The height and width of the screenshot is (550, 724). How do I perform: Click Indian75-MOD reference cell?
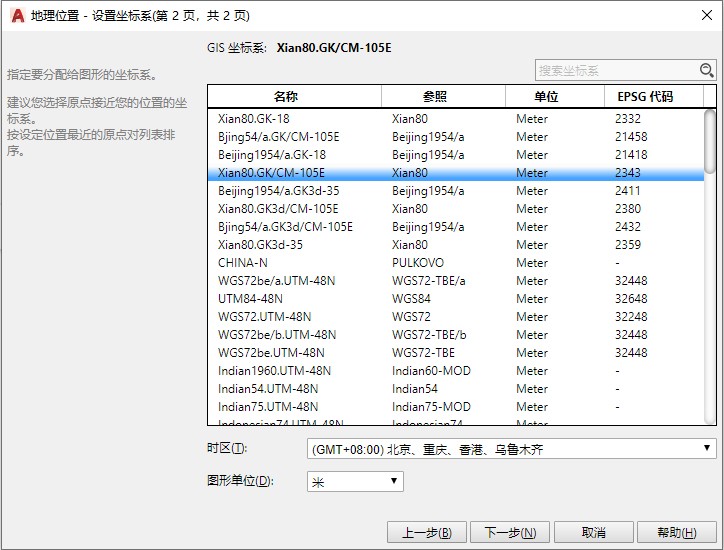pyautogui.click(x=431, y=407)
